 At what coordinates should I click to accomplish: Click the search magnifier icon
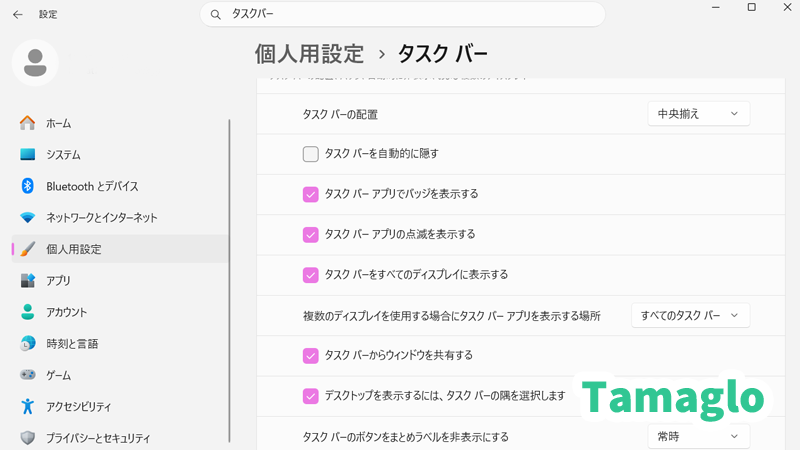(216, 14)
